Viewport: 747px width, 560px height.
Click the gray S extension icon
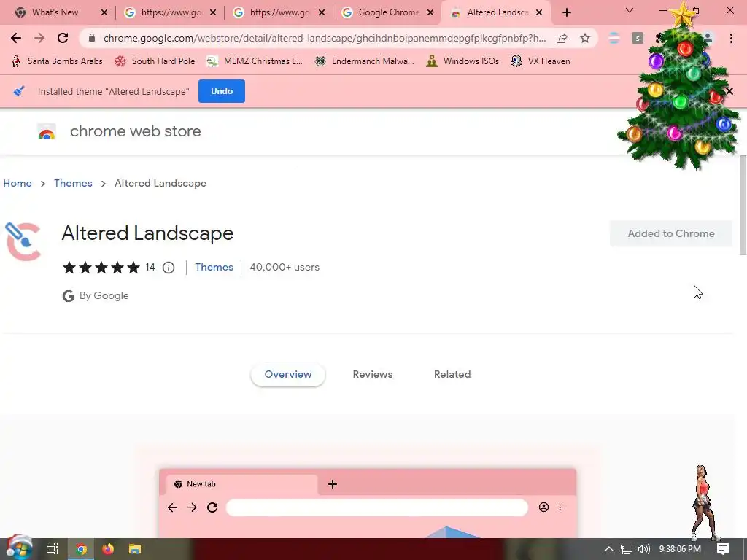click(638, 38)
